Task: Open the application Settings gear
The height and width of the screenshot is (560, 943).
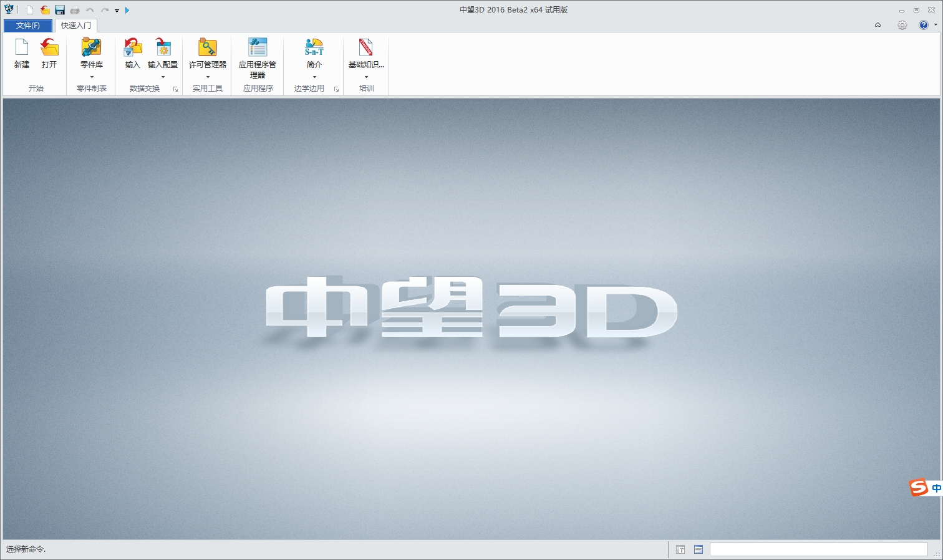Action: click(x=902, y=25)
